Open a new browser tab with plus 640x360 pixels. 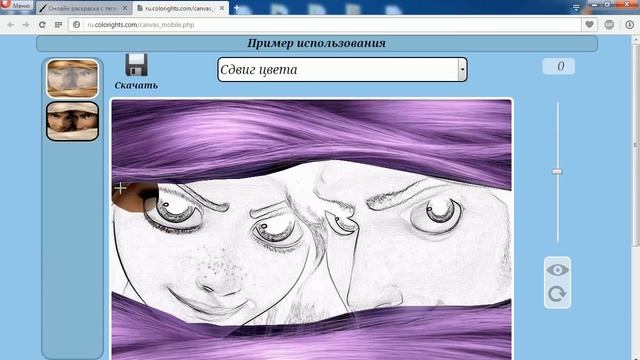pyautogui.click(x=236, y=8)
